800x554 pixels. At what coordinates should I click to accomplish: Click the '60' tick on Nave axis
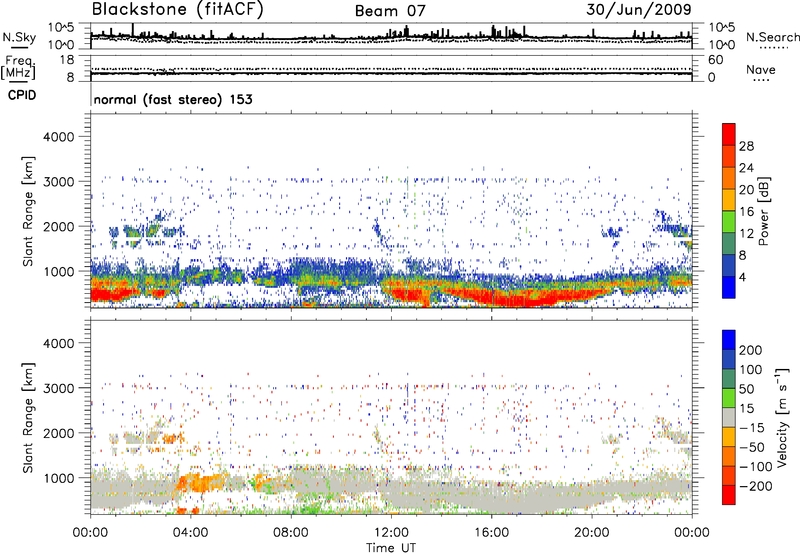715,60
